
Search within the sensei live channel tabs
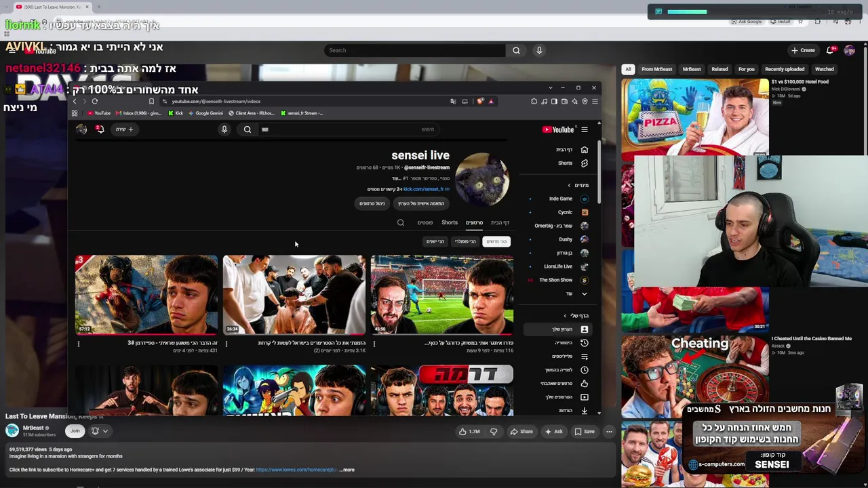point(401,222)
